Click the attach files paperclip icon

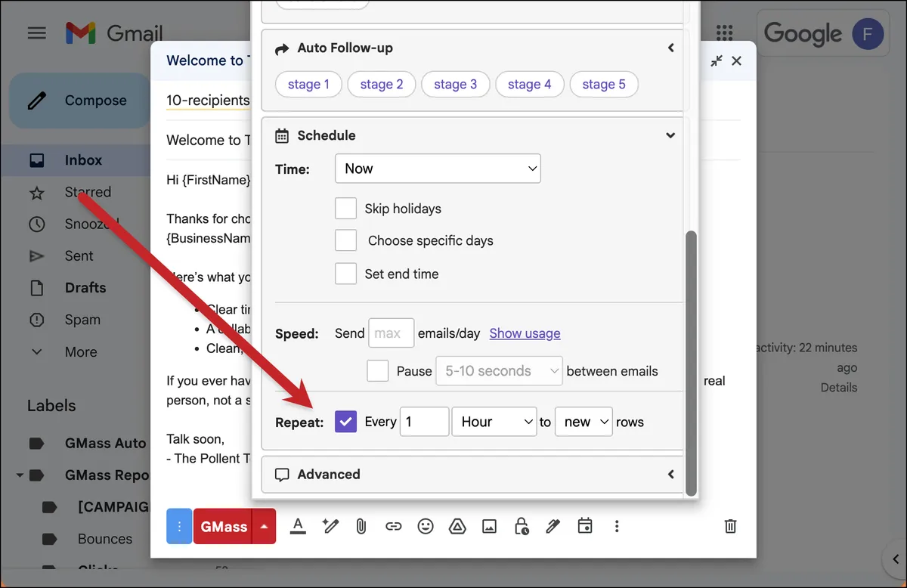click(361, 526)
